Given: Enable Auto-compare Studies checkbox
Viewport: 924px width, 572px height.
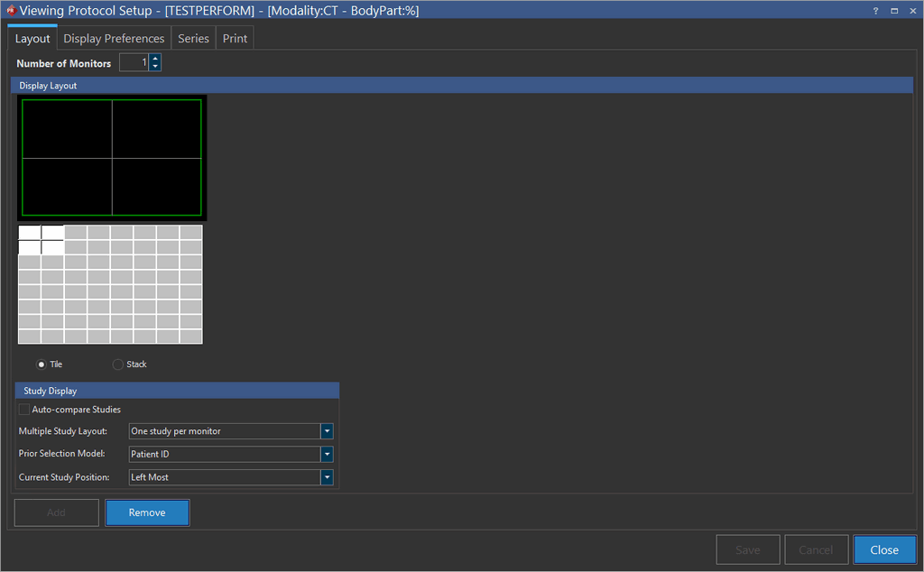Looking at the screenshot, I should click(x=24, y=410).
